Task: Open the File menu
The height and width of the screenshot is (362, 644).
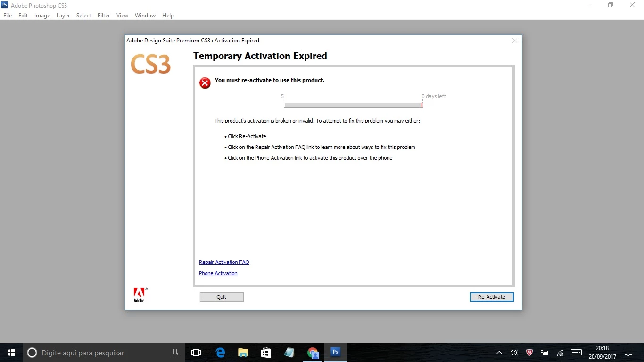Action: coord(8,16)
